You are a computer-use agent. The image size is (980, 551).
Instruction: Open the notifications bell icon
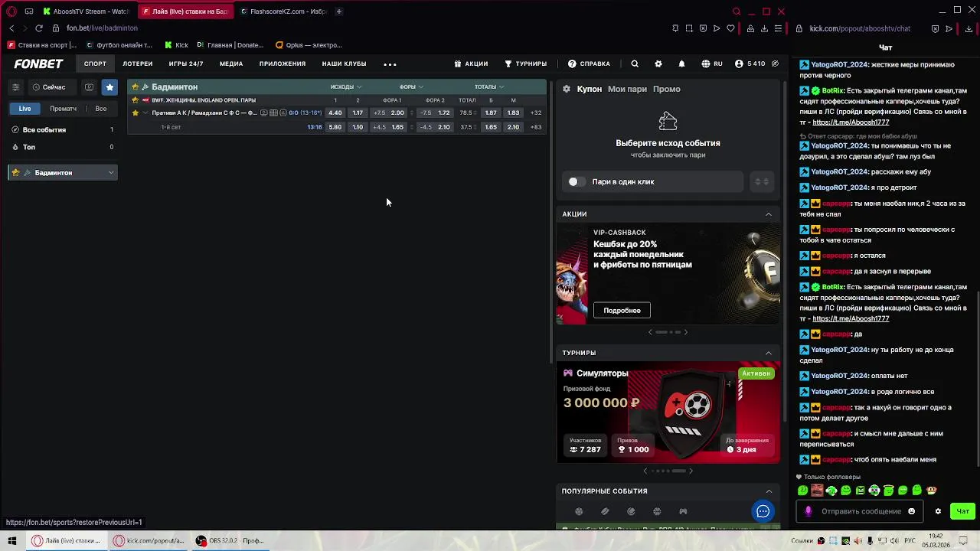(x=682, y=64)
